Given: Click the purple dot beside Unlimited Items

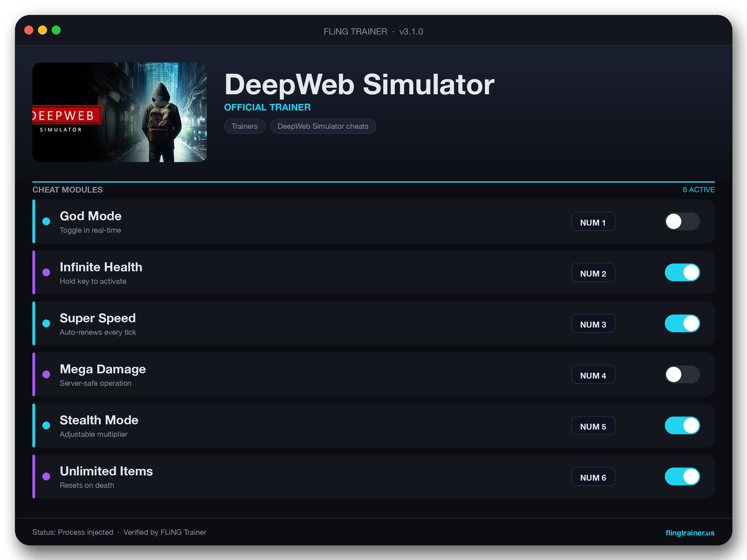Looking at the screenshot, I should (x=46, y=476).
